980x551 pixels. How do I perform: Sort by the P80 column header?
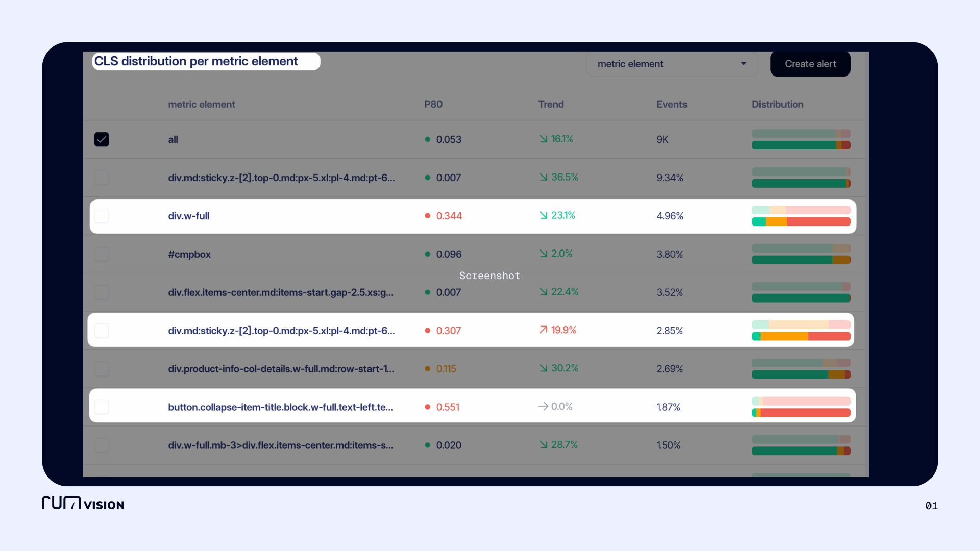tap(433, 104)
